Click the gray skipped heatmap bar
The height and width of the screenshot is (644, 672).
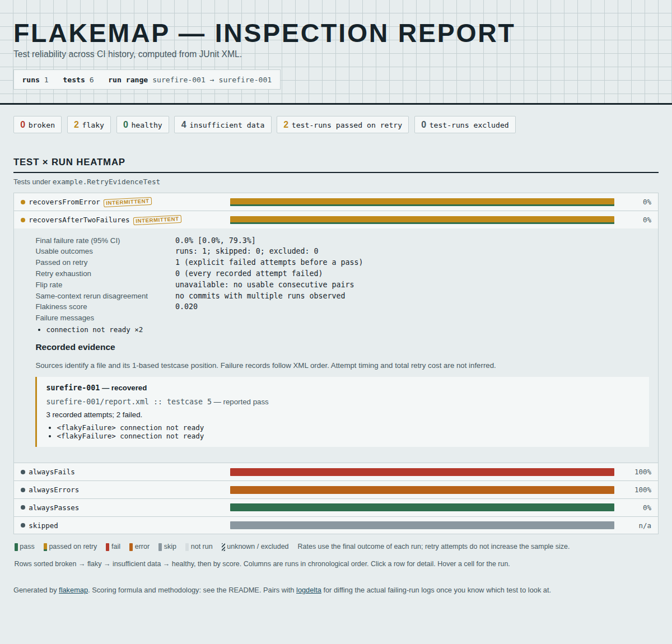point(422,526)
